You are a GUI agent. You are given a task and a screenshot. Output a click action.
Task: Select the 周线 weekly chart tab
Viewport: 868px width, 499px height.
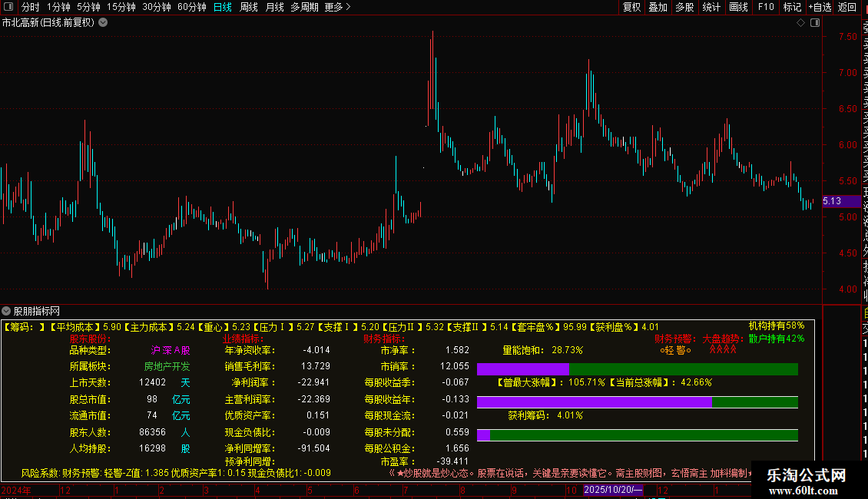(x=249, y=7)
